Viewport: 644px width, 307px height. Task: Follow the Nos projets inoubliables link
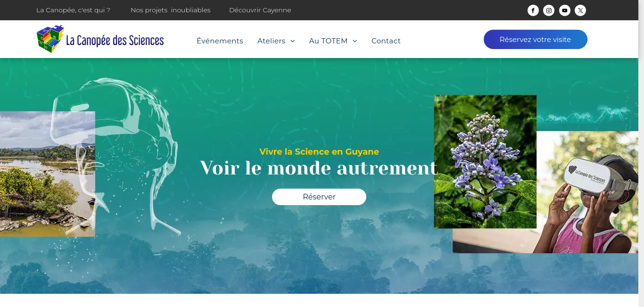click(x=171, y=10)
